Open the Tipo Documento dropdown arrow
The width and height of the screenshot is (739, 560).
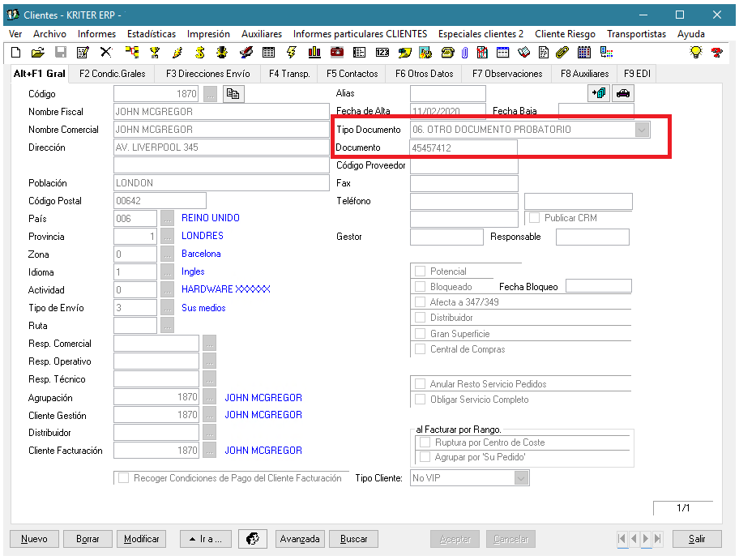[x=642, y=130]
